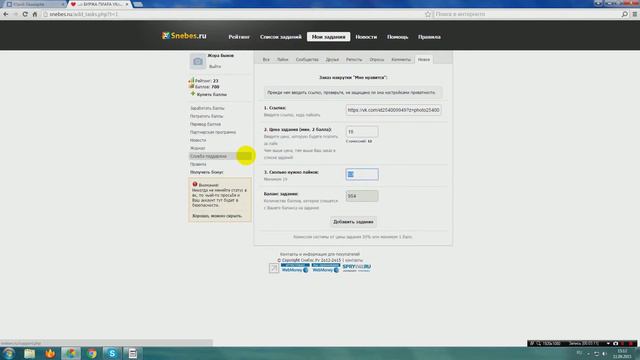Click the taskbar volume icon

604,353
